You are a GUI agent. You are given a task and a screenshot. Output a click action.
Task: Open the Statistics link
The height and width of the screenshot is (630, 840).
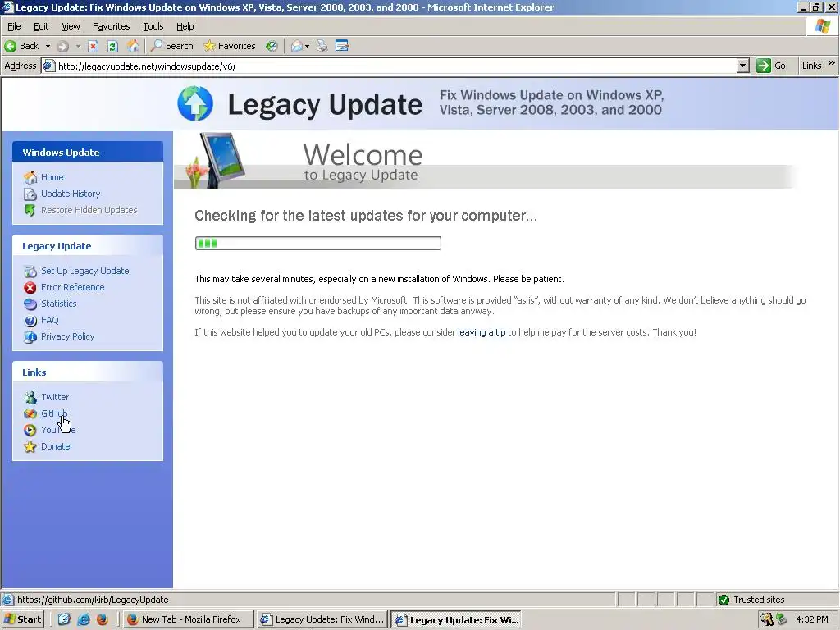(59, 304)
